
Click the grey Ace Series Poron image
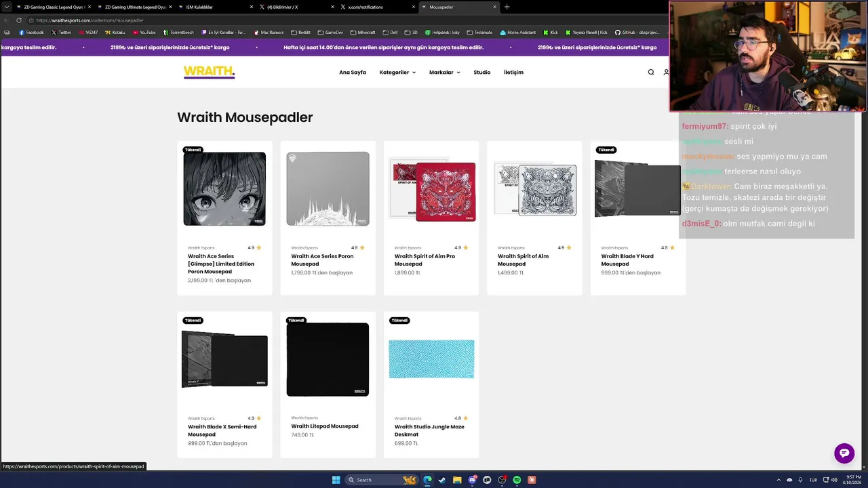(328, 189)
